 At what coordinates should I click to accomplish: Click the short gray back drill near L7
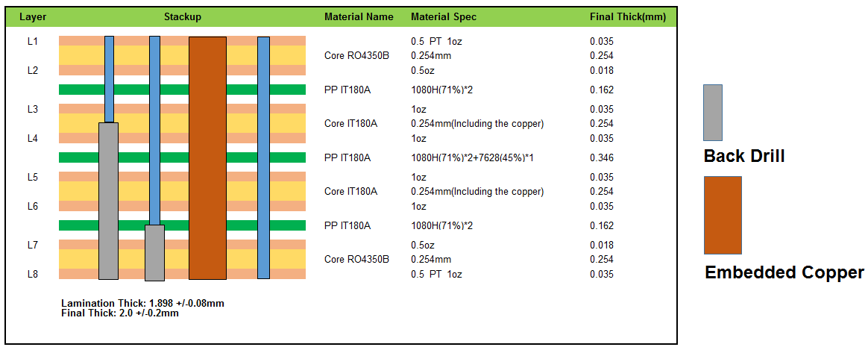(x=154, y=252)
